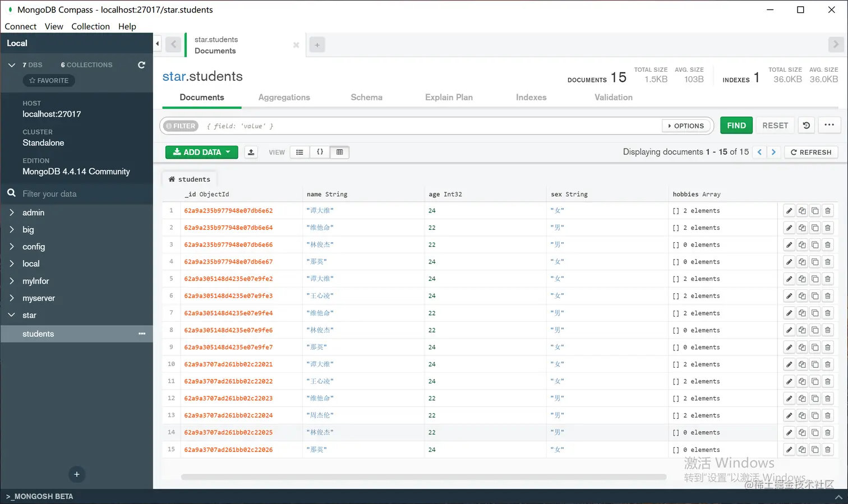This screenshot has width=848, height=504.
Task: Expand the local database
Action: (x=12, y=264)
